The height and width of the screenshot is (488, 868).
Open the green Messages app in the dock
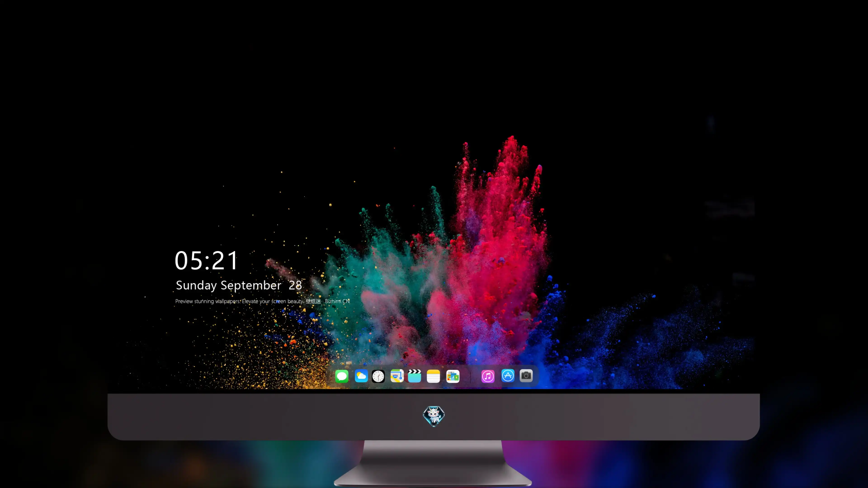point(342,376)
